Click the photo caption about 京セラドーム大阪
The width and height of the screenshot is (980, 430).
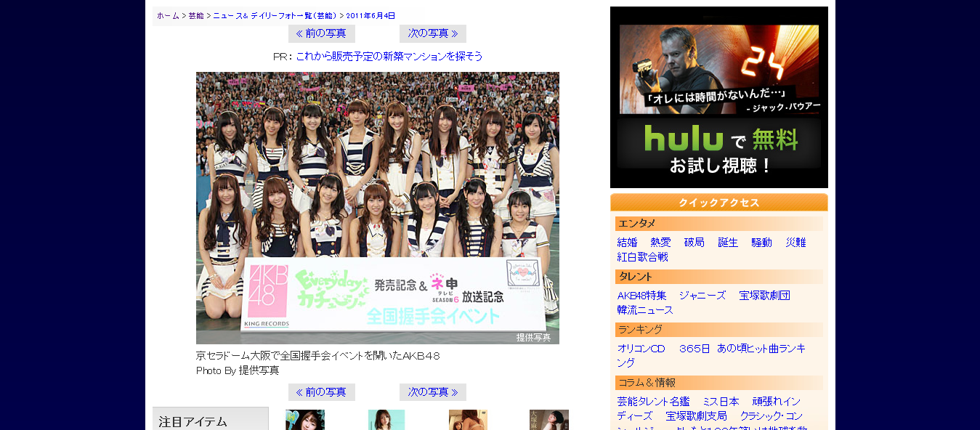[x=318, y=356]
